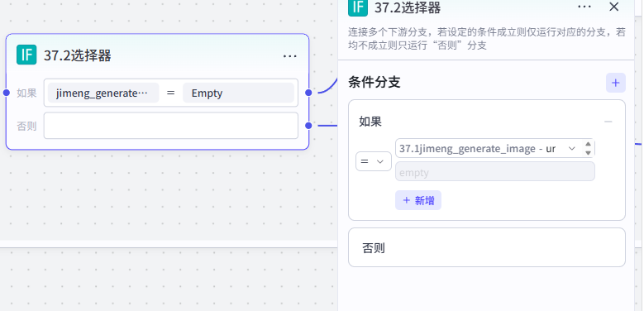The width and height of the screenshot is (644, 311).
Task: Close the 37.2选择器 side panel
Action: click(x=613, y=7)
